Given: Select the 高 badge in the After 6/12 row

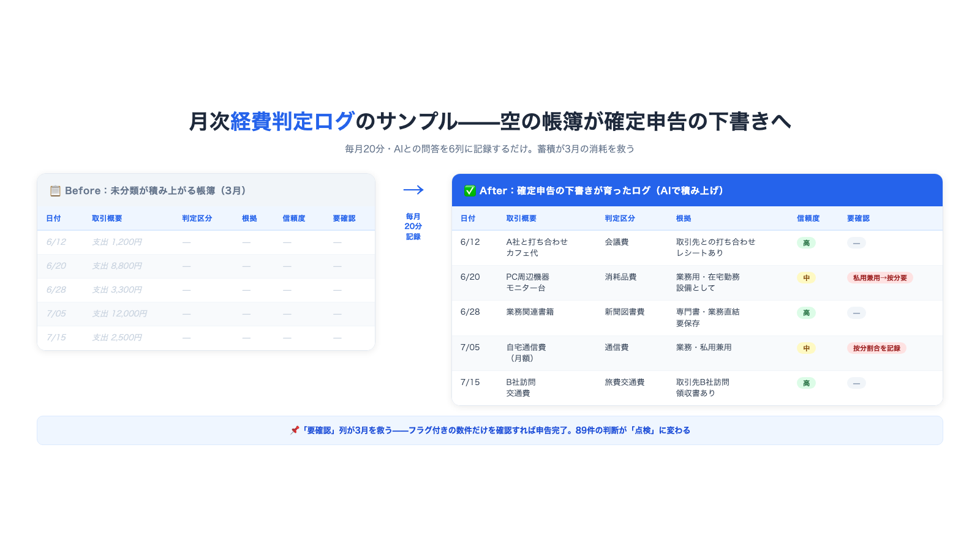Looking at the screenshot, I should pos(806,243).
